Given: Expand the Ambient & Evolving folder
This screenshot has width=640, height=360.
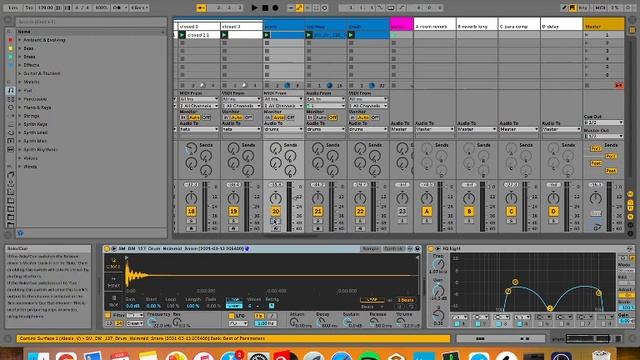Looking at the screenshot, I should 20,40.
